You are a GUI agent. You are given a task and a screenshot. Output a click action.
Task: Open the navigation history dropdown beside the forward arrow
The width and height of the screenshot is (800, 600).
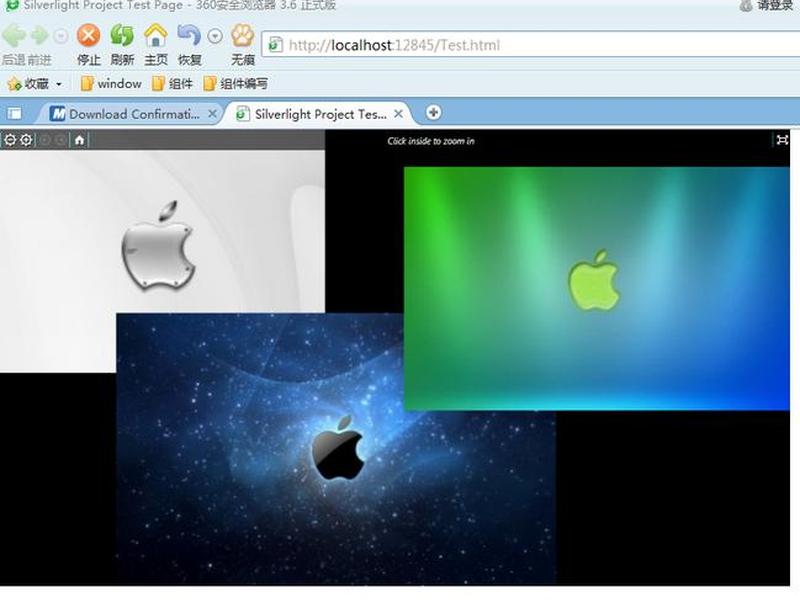[x=61, y=36]
